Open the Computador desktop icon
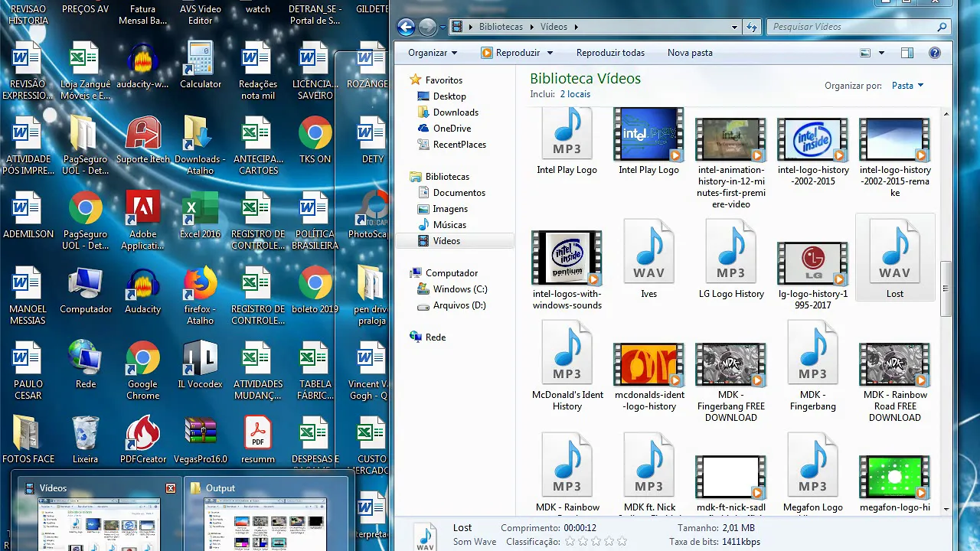The image size is (980, 551). 85,291
